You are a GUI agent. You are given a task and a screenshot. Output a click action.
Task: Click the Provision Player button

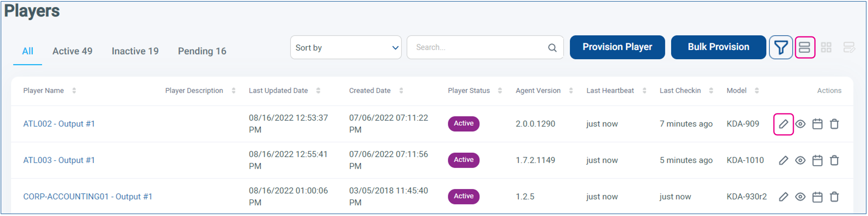[617, 47]
